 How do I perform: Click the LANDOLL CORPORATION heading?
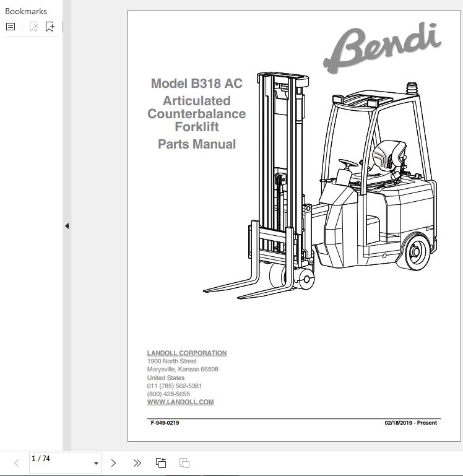pyautogui.click(x=187, y=353)
